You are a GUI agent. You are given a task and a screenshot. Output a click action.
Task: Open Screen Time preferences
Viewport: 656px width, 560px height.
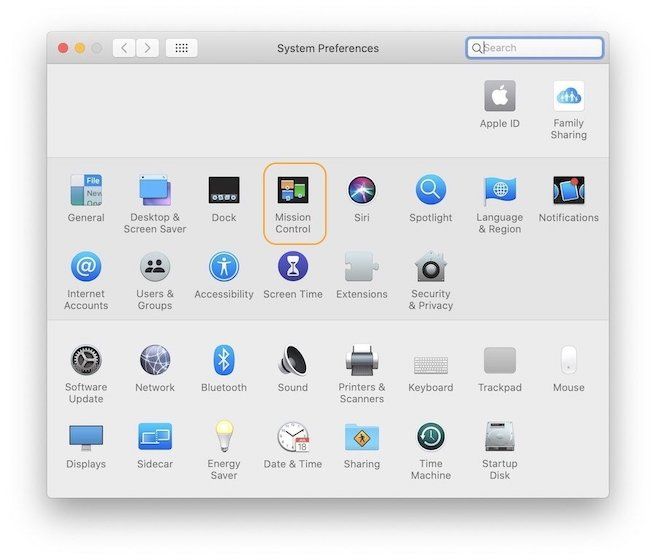(293, 268)
